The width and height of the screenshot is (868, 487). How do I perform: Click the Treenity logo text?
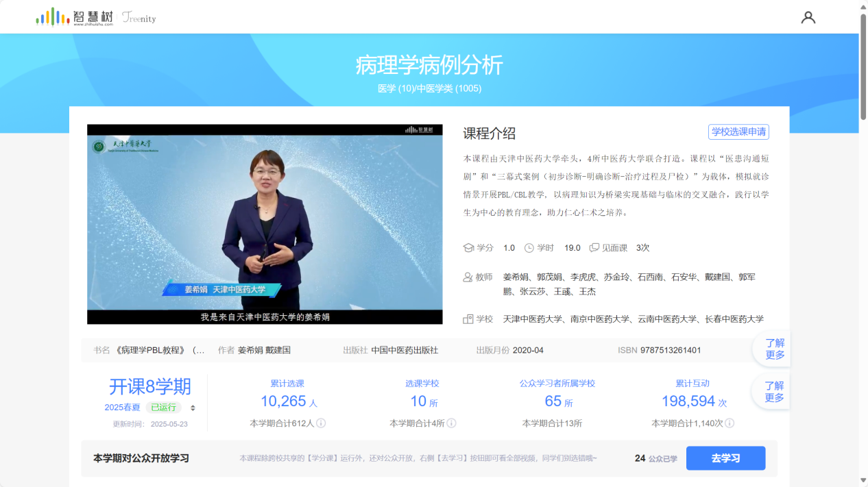click(x=139, y=18)
